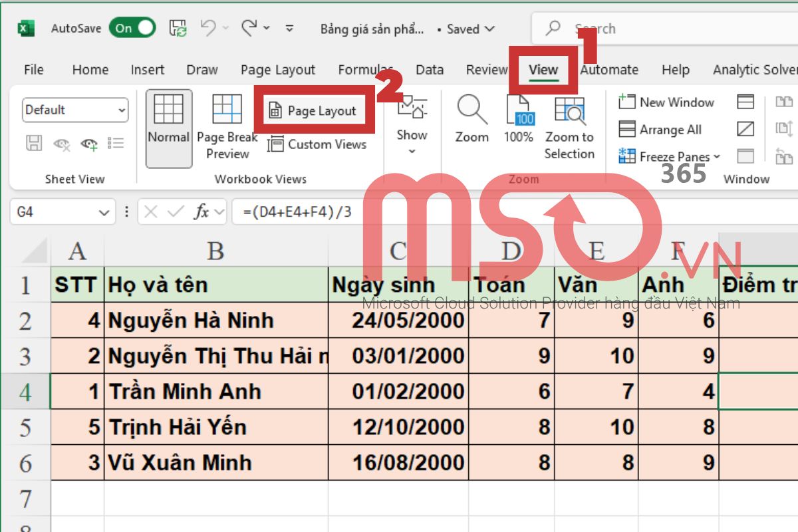798x532 pixels.
Task: Open the Sheet View Default dropdown
Action: (x=75, y=110)
